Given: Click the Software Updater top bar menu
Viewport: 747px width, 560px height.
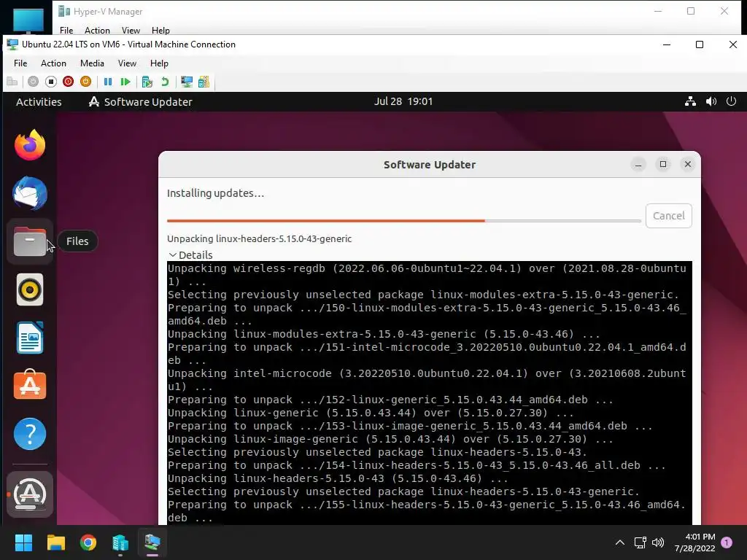Looking at the screenshot, I should point(141,102).
